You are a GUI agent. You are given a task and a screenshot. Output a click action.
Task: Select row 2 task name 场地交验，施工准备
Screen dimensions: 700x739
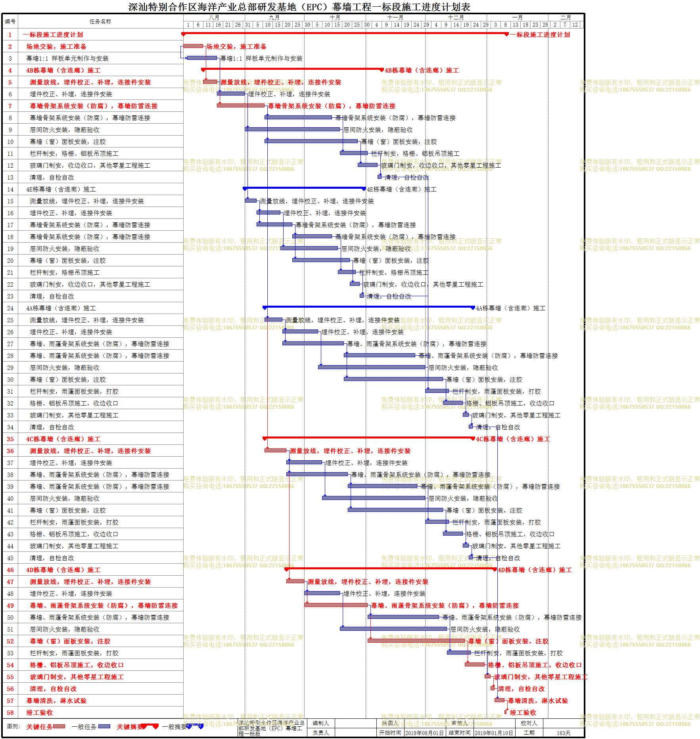point(56,46)
